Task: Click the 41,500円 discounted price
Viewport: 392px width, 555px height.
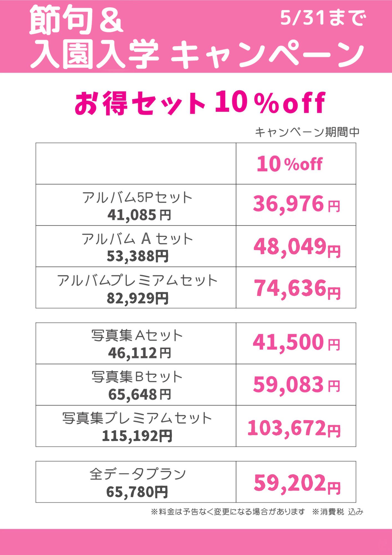Action: (x=296, y=342)
